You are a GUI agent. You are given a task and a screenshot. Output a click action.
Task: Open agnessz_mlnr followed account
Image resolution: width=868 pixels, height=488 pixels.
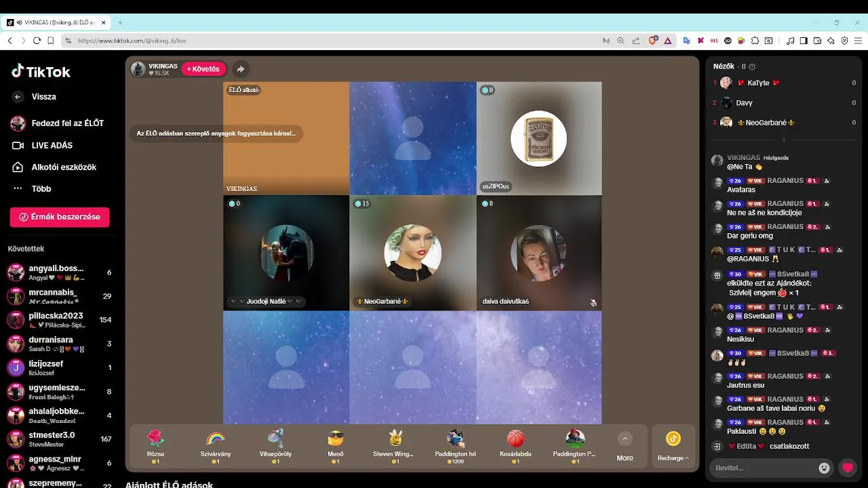(x=60, y=463)
